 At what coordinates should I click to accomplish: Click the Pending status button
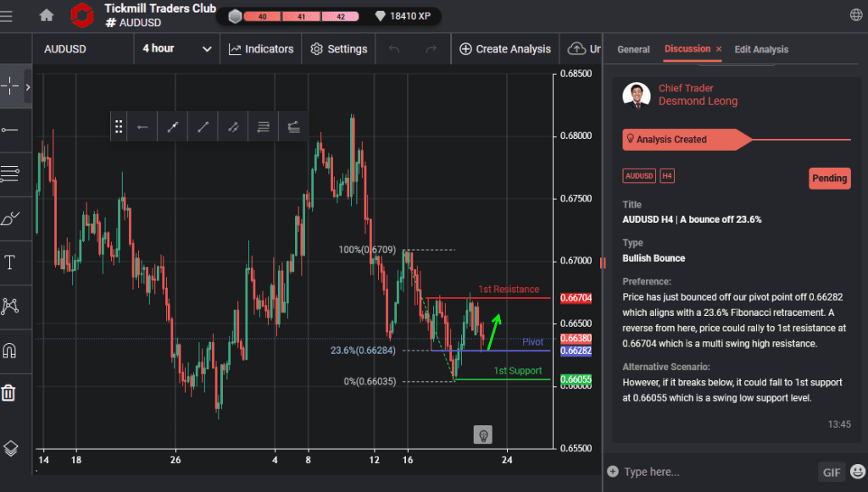click(x=829, y=178)
